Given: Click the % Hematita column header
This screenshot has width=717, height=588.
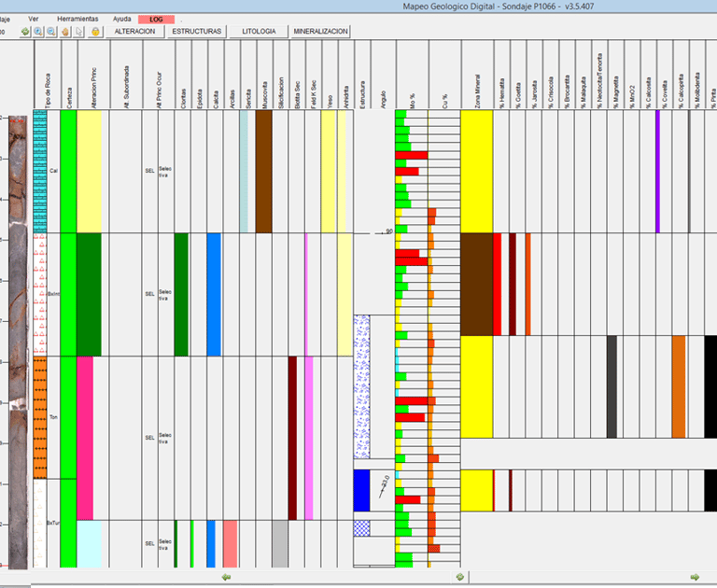Looking at the screenshot, I should click(501, 92).
